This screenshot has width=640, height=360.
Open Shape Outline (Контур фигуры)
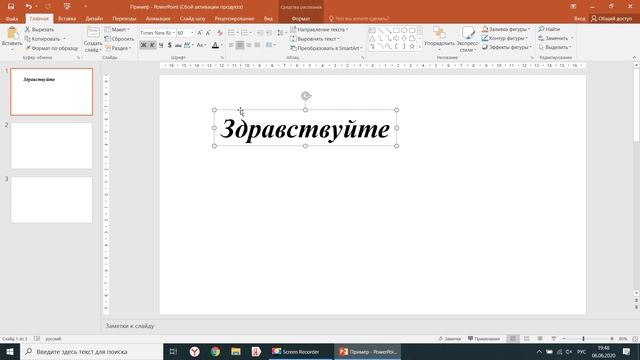505,38
